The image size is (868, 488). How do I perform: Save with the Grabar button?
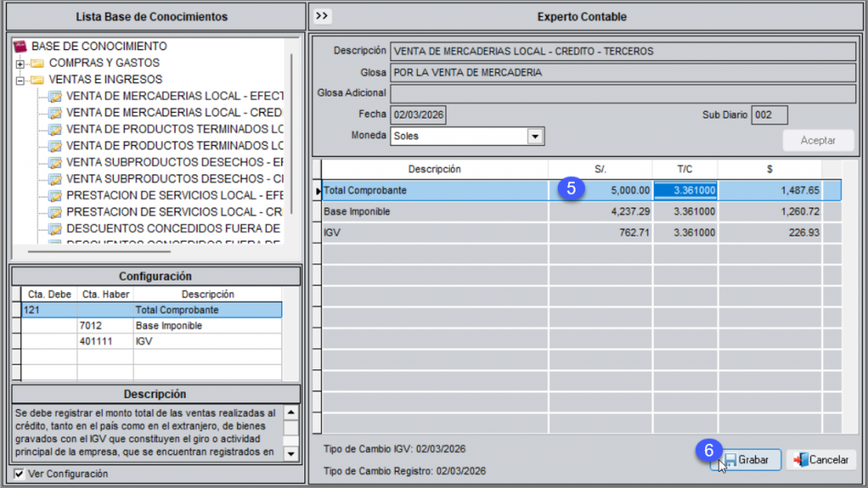tap(746, 460)
